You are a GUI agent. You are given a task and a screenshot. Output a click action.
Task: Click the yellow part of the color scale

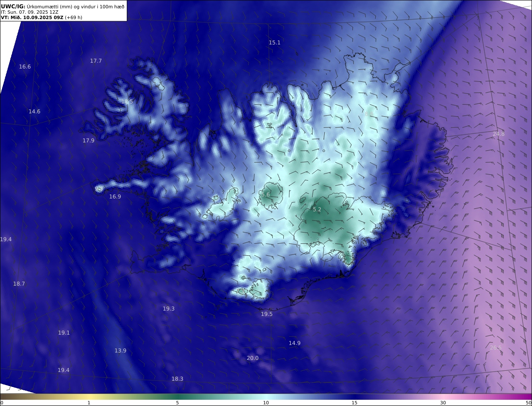coord(89,397)
